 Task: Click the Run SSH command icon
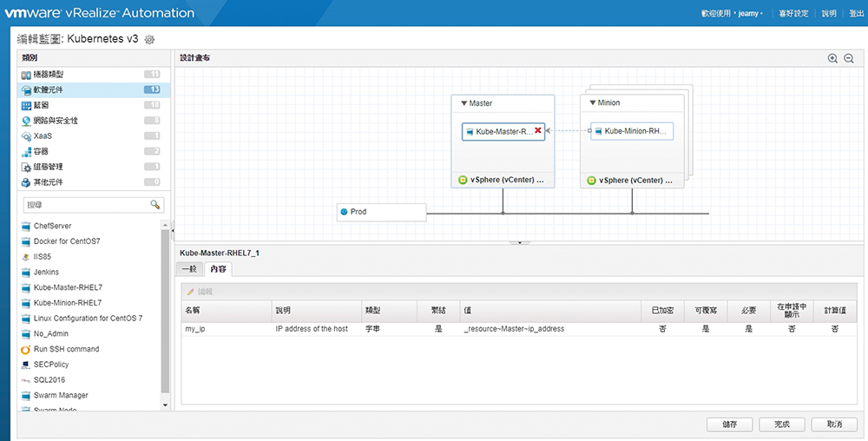pos(25,350)
